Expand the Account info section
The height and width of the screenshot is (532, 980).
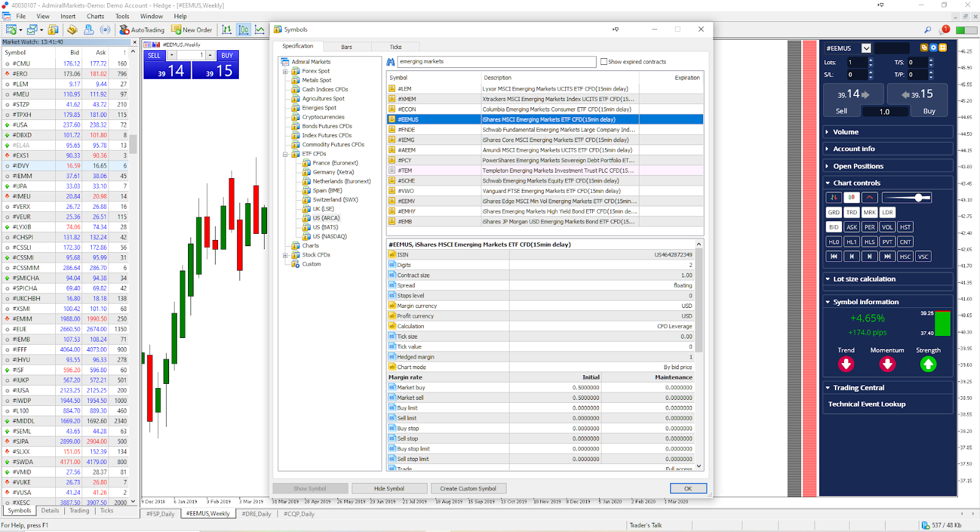888,149
